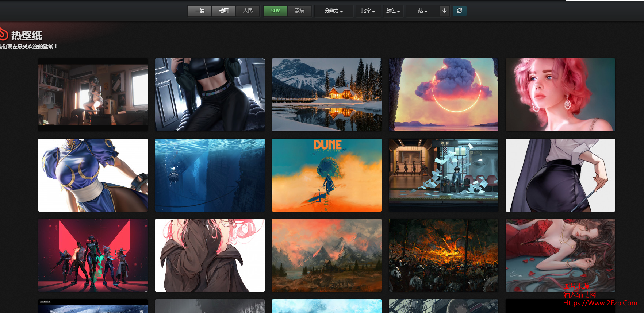Open the 颜色 color dropdown
Screen dimensions: 644x313
coord(393,11)
